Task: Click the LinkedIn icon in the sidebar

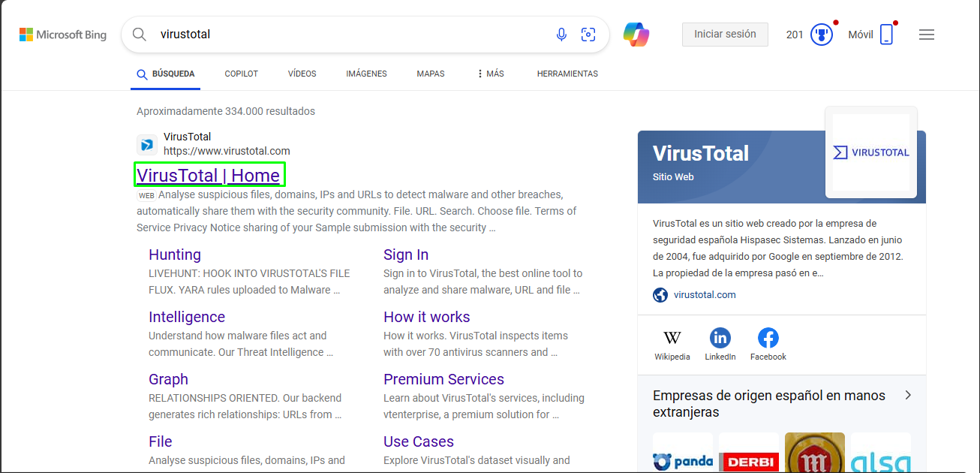Action: click(x=720, y=339)
